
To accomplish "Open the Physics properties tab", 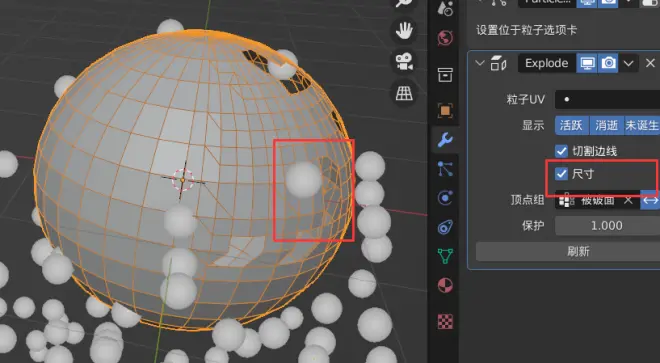I will [x=445, y=198].
